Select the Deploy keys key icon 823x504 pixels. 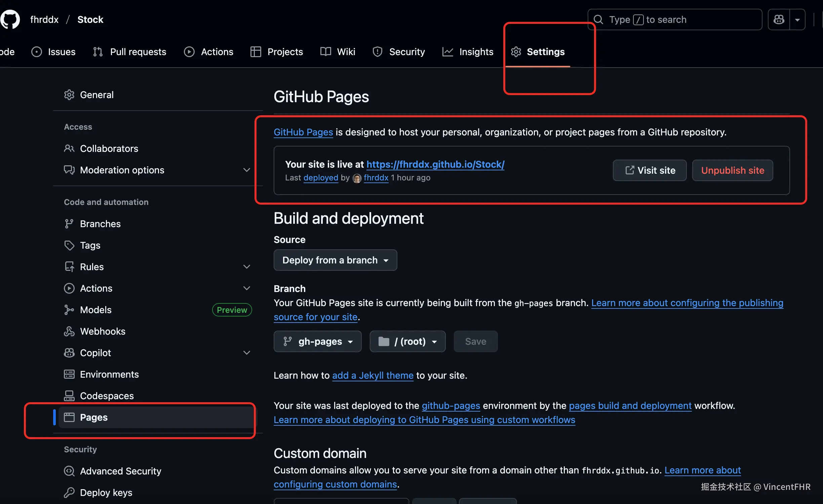(69, 493)
